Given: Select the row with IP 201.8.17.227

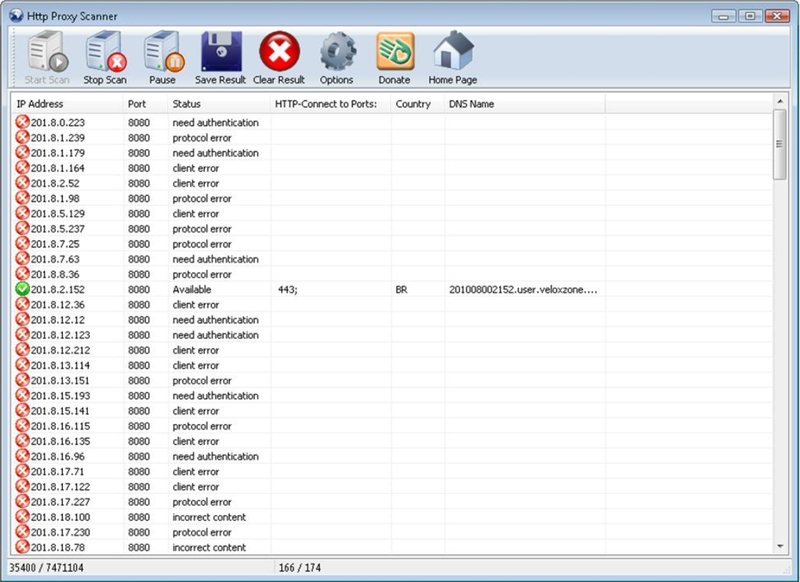Looking at the screenshot, I should [392, 502].
